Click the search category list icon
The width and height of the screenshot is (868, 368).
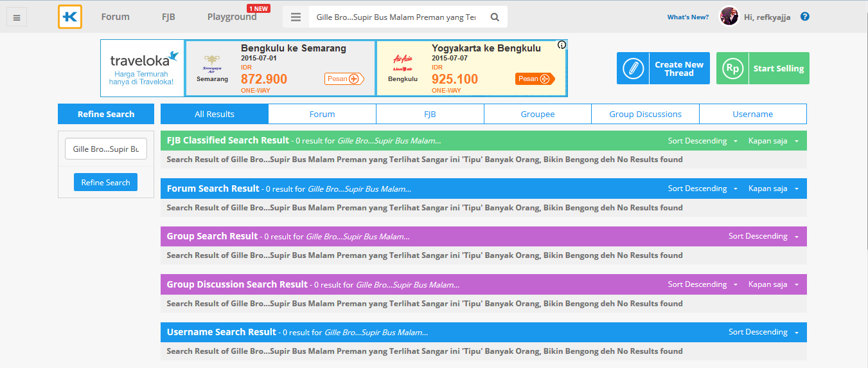pyautogui.click(x=296, y=17)
